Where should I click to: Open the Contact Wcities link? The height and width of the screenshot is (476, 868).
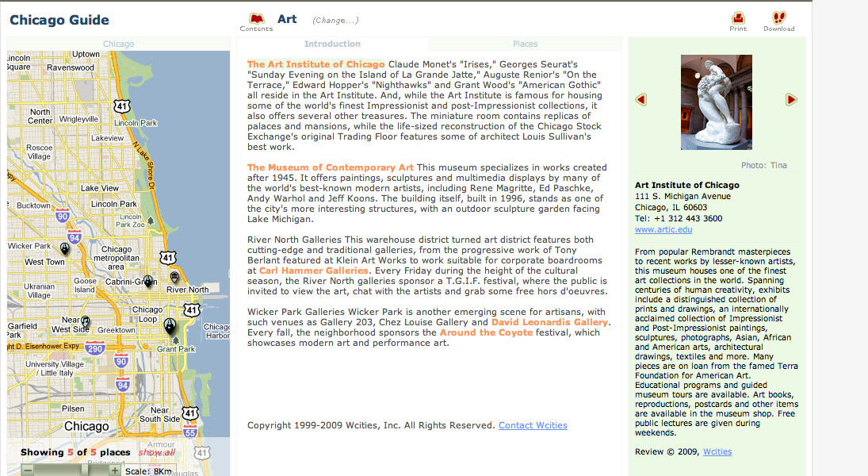coord(533,425)
